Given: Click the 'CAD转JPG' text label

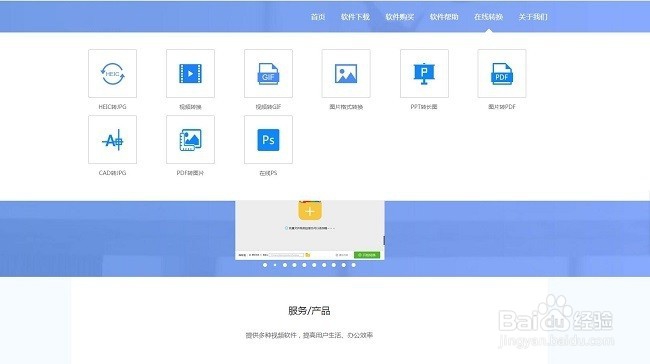Looking at the screenshot, I should pos(112,173).
